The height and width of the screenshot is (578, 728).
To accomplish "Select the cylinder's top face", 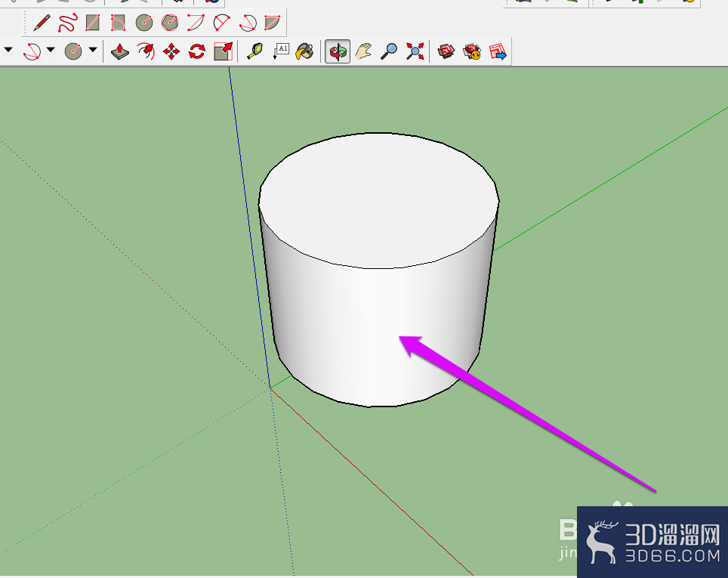I will (x=378, y=201).
